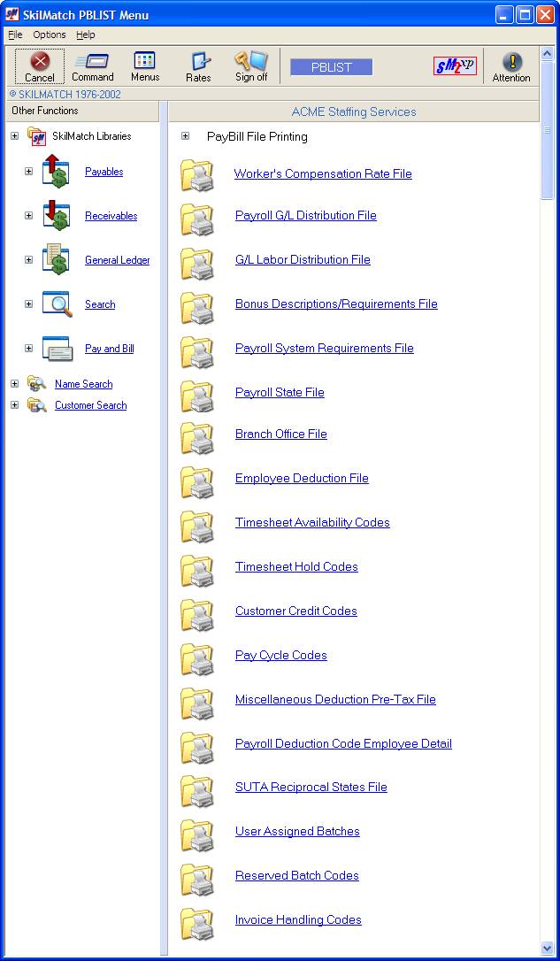Open Payroll System Requirements File link

[x=325, y=348]
